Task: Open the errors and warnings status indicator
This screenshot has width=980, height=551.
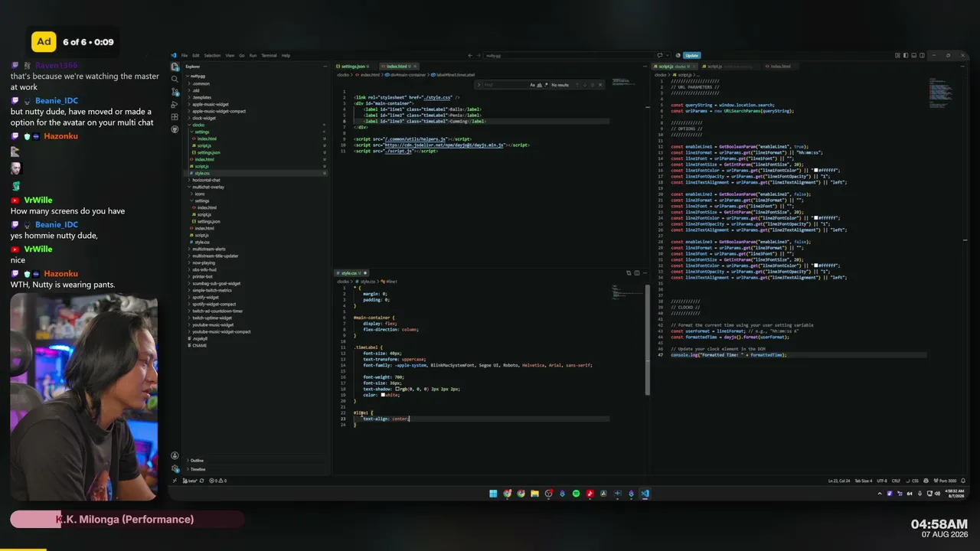Action: (x=217, y=481)
